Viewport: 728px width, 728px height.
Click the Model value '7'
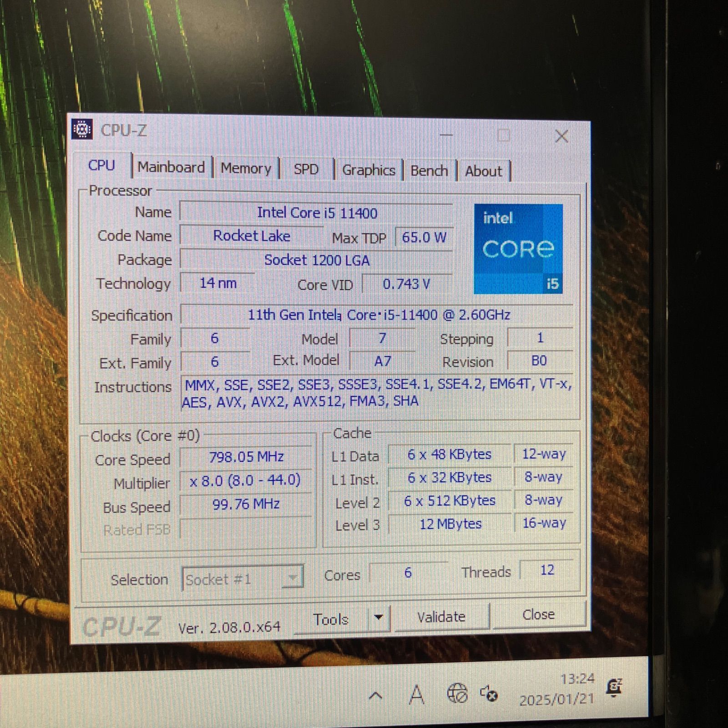[382, 338]
